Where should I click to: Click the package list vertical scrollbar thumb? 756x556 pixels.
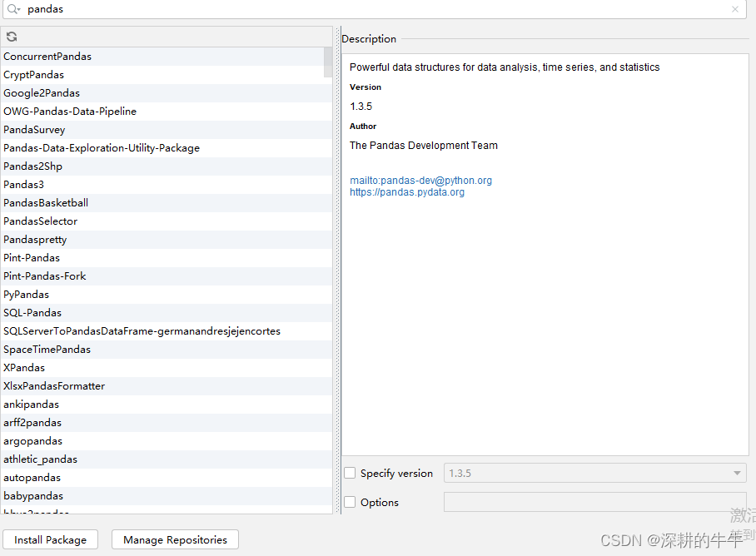pyautogui.click(x=328, y=62)
